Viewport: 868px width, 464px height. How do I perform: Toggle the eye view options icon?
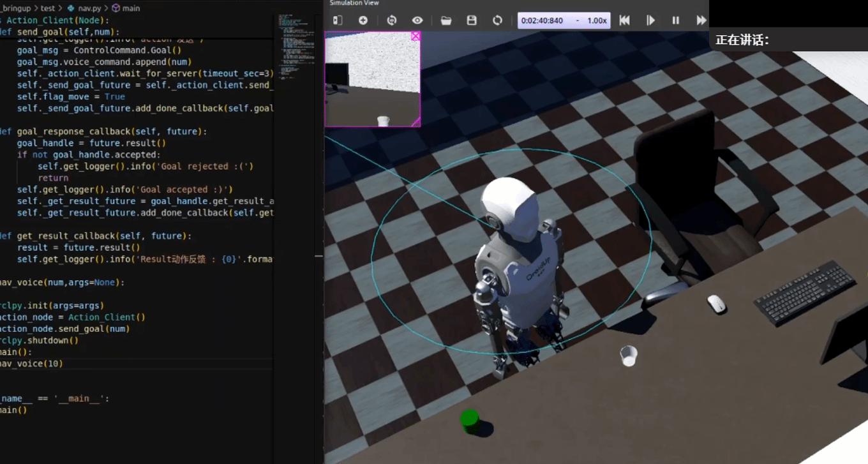(x=417, y=20)
